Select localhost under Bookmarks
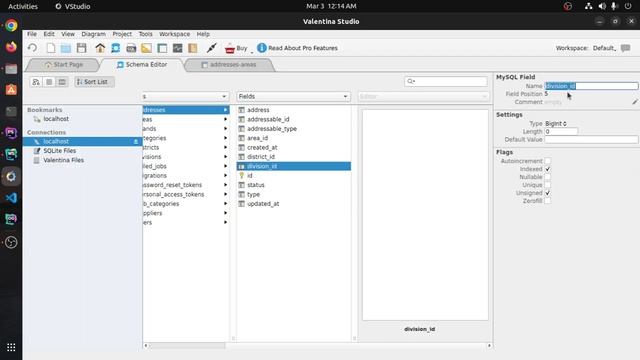This screenshot has width=640, height=360. click(x=56, y=119)
